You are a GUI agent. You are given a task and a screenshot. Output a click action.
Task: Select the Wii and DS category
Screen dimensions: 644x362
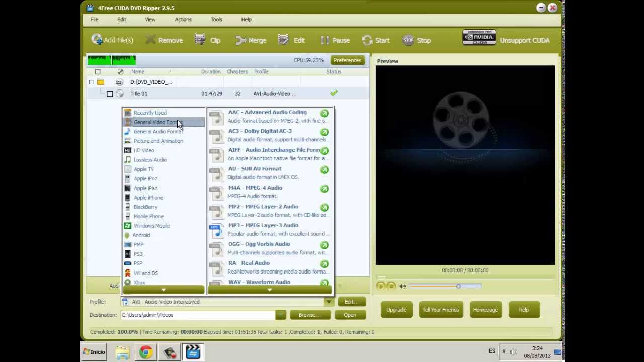pyautogui.click(x=164, y=273)
